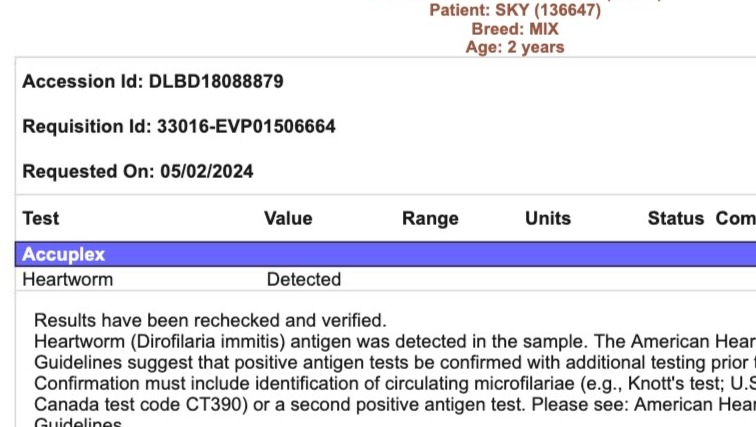Select the Detected result value
Viewport: 756px width, 427px height.
pos(304,280)
